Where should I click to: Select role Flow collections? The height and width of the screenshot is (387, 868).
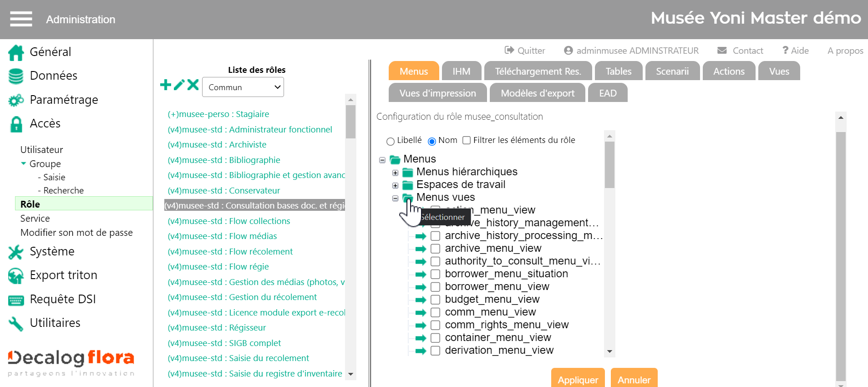coord(229,221)
